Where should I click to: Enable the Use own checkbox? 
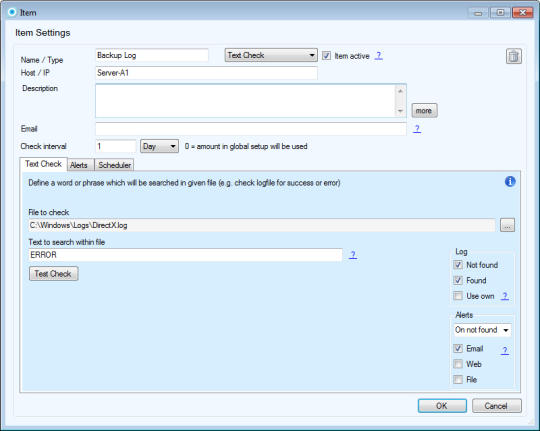click(x=458, y=296)
